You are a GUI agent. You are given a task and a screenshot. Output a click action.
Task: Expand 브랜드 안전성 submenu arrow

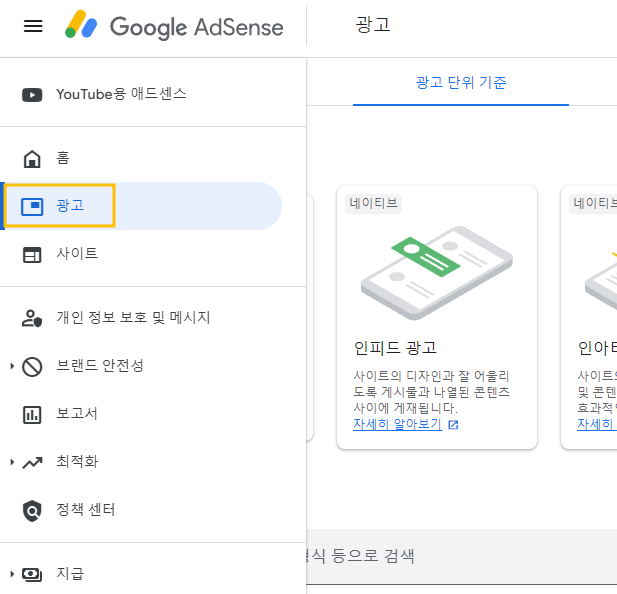(12, 366)
